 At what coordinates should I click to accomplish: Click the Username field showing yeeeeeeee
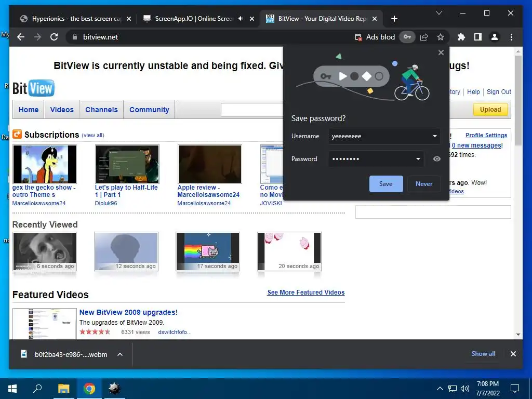point(384,136)
